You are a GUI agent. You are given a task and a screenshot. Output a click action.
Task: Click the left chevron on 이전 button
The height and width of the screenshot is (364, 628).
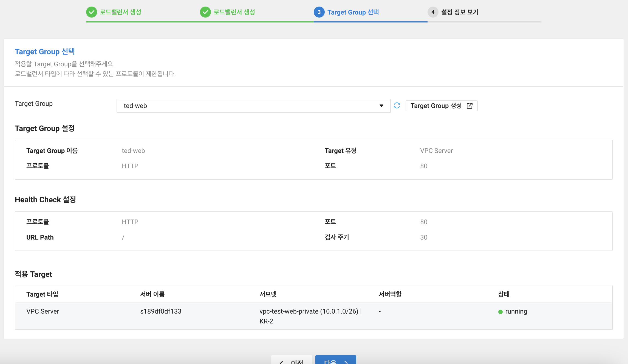click(281, 362)
